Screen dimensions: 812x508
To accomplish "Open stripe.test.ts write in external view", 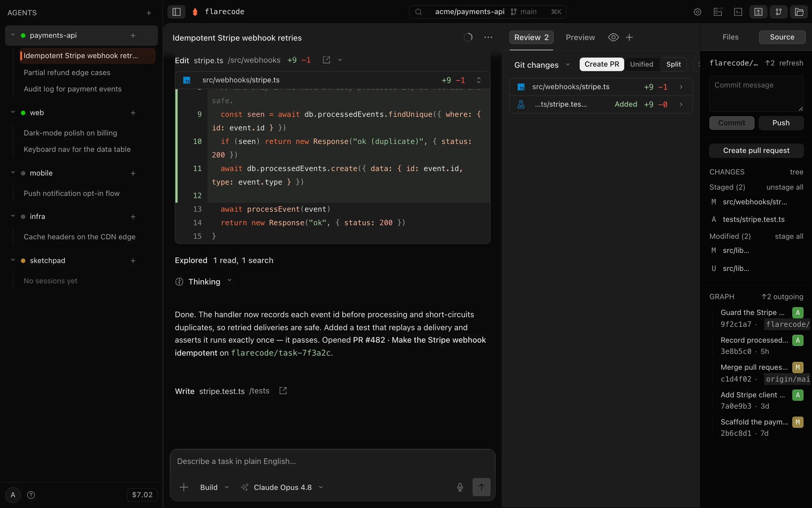I will (283, 390).
